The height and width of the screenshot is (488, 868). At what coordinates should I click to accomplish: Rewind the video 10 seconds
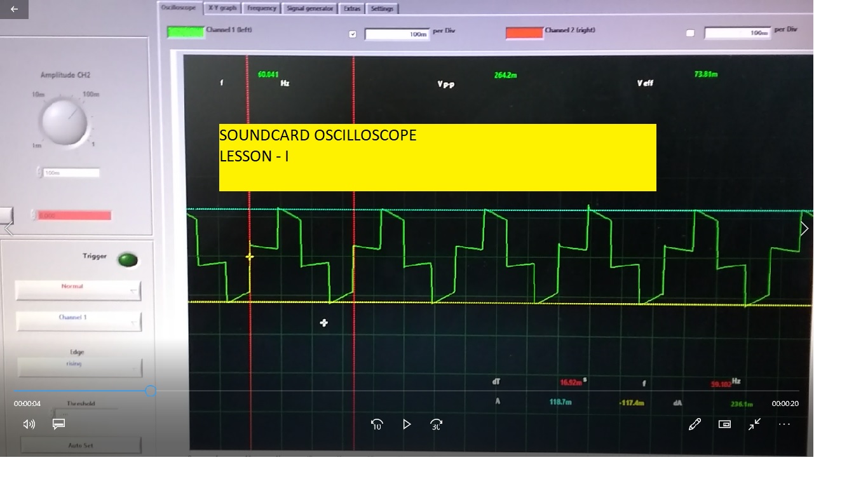click(376, 424)
